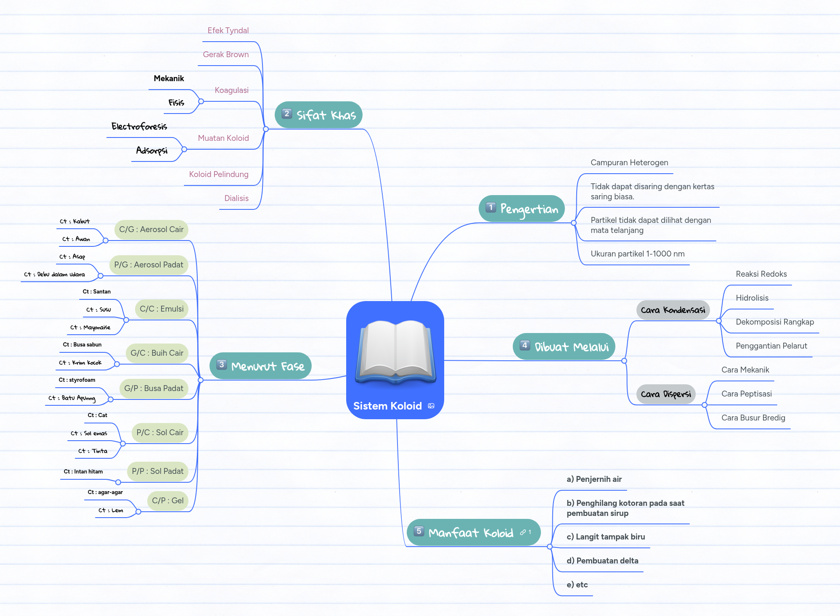Select the Pengertian topic node
The width and height of the screenshot is (840, 616).
pos(522,209)
